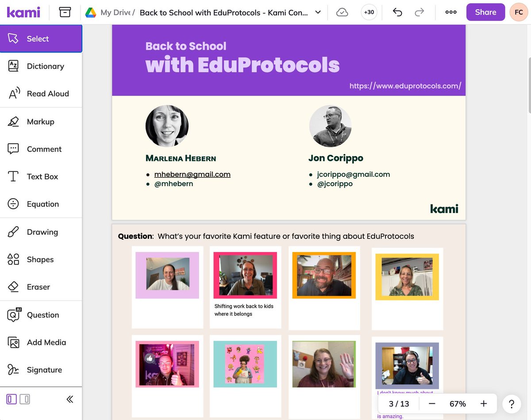This screenshot has width=531, height=420.
Task: Click the headset woman photo with lavender frame
Action: click(x=407, y=366)
